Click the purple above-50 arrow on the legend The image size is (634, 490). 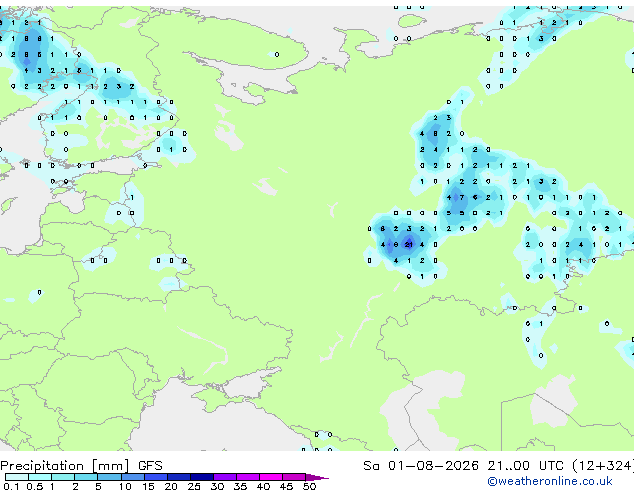click(317, 477)
